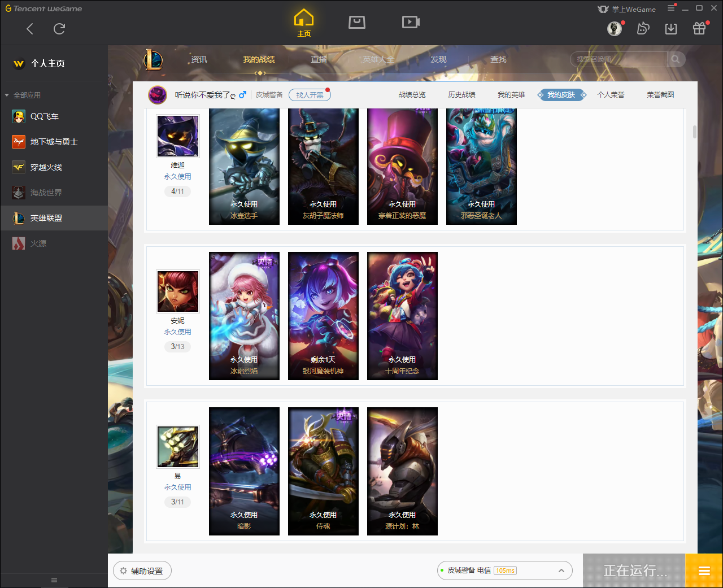723x588 pixels.
Task: Open the 冰霜烈焰 skin card
Action: click(244, 316)
